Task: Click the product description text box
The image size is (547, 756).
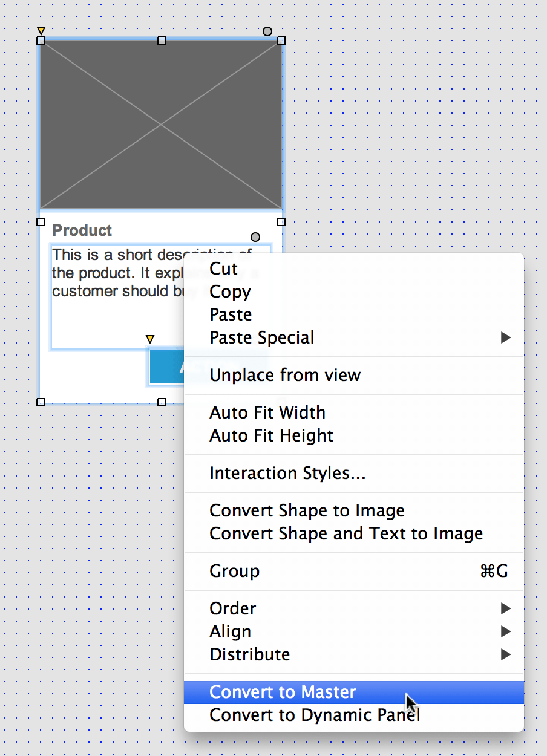Action: pyautogui.click(x=117, y=296)
